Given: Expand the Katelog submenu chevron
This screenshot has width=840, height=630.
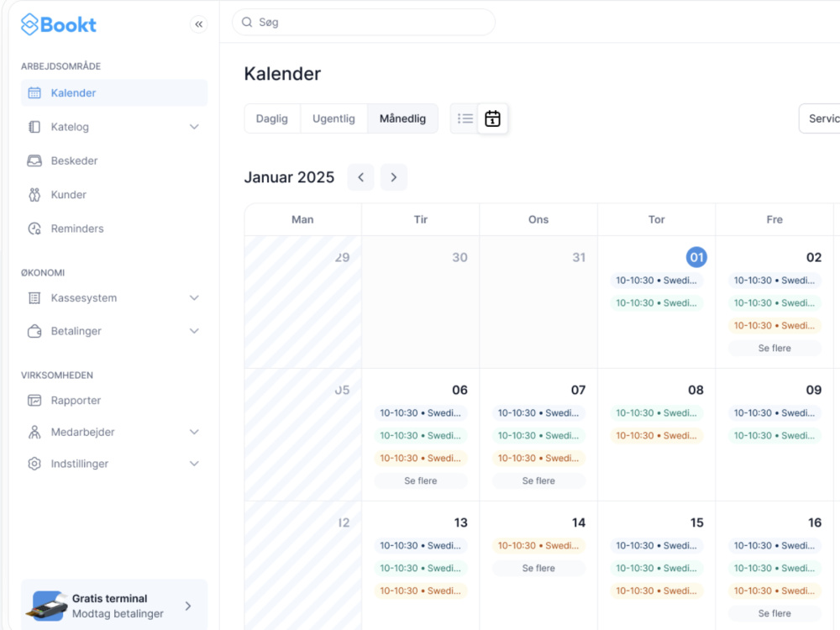Looking at the screenshot, I should [194, 127].
